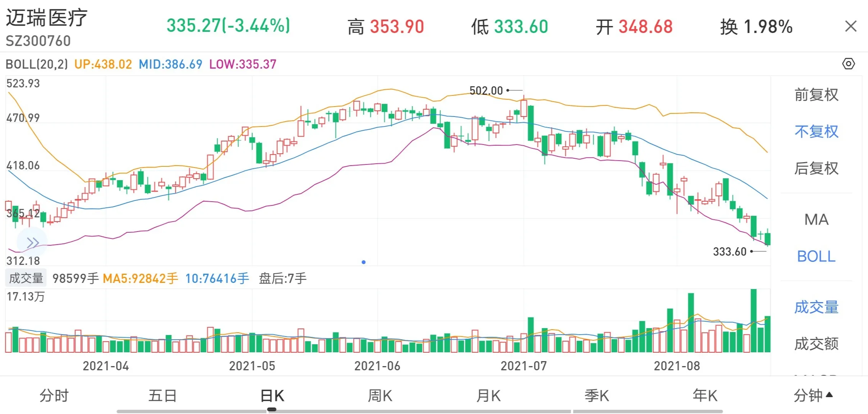The image size is (868, 414).
Task: Switch main indicator to BOLL
Action: coord(816,256)
